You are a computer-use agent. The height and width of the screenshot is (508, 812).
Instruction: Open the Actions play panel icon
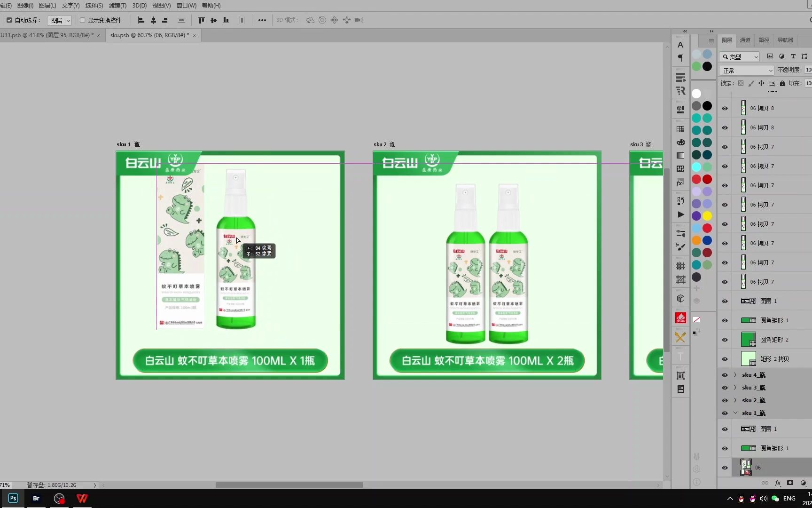(680, 214)
